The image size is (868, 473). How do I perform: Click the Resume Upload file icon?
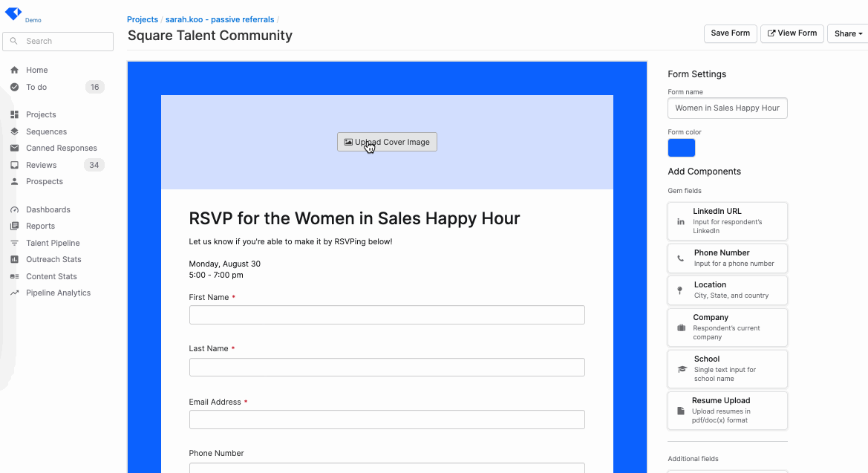tap(680, 411)
